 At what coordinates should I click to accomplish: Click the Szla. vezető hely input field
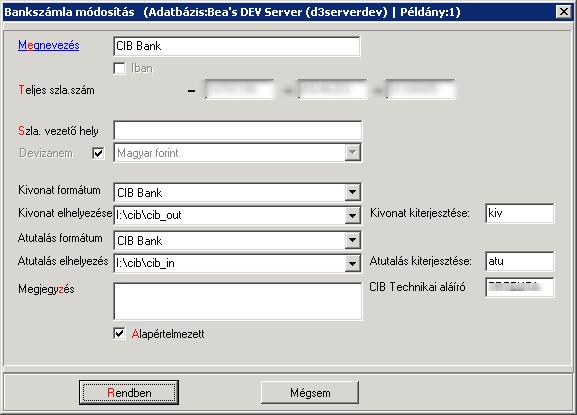(x=237, y=131)
